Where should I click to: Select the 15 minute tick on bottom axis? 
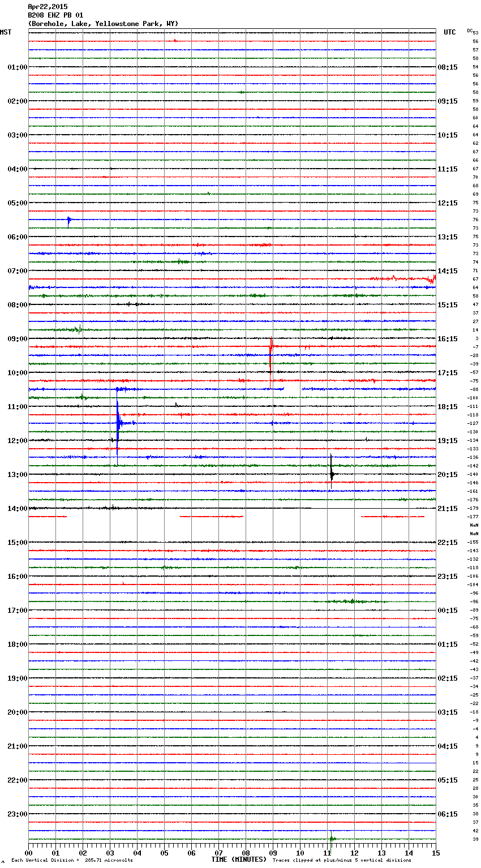click(x=435, y=853)
